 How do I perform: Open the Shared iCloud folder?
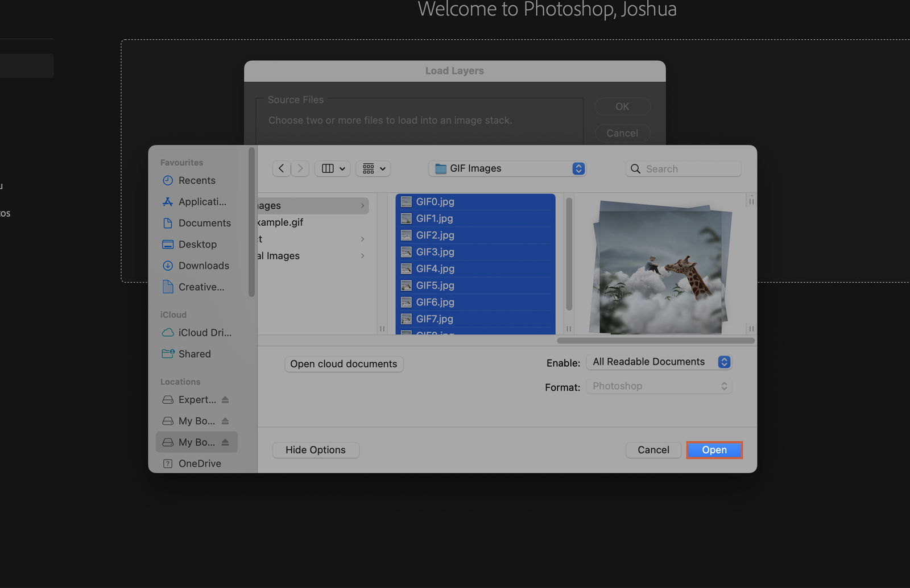193,354
